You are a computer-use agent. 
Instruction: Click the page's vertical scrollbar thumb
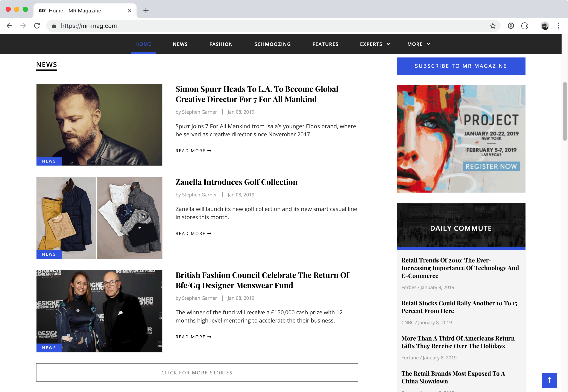[565, 111]
